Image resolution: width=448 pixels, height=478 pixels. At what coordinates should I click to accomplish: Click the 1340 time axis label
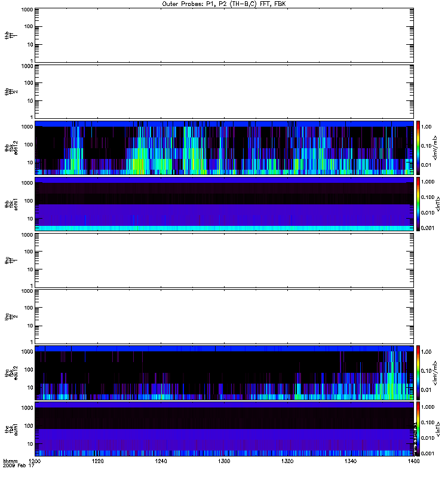pos(351,461)
